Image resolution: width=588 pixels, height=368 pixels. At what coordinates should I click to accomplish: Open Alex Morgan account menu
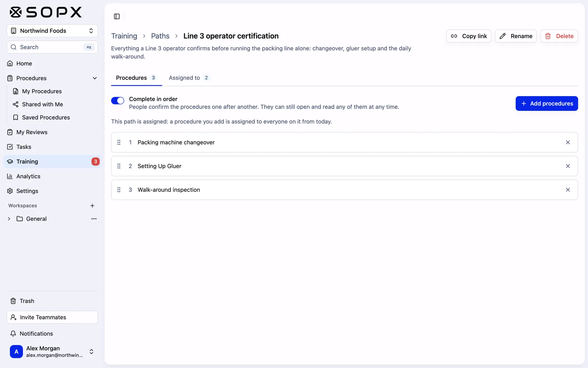tap(52, 351)
